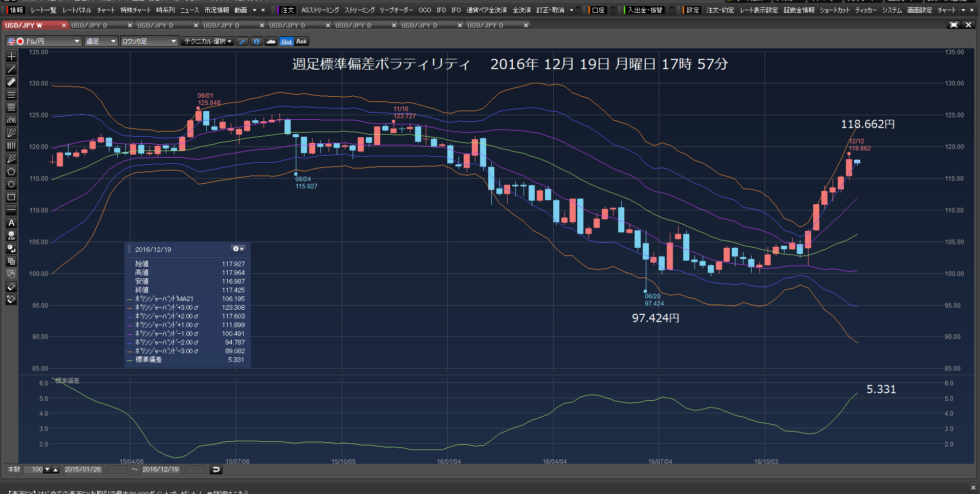
Task: Switch price display to Ask
Action: coord(301,41)
